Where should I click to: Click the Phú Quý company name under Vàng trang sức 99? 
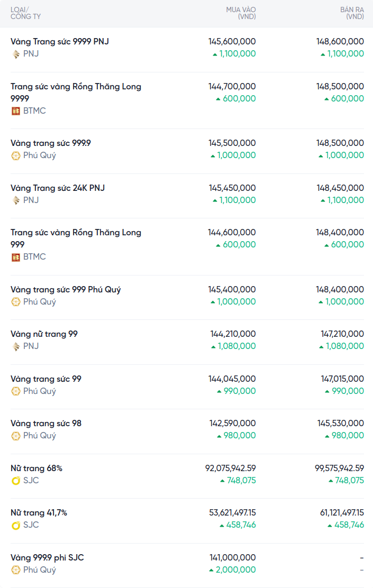(39, 391)
